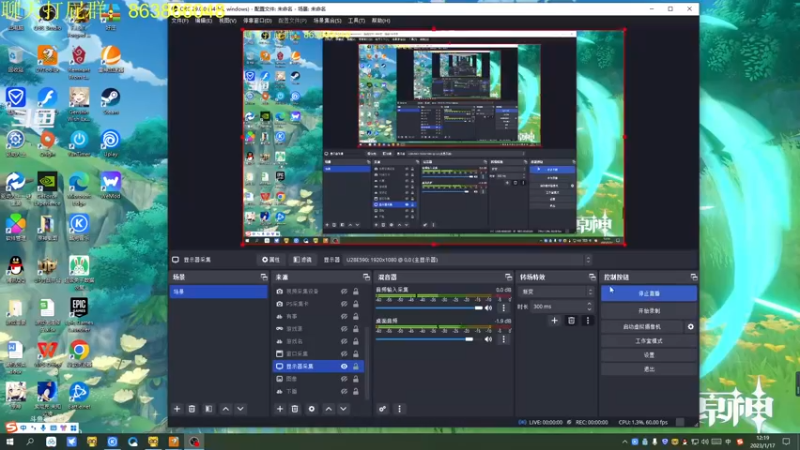The height and width of the screenshot is (450, 800).
Task: Show the 图像 source via eye icon
Action: (x=344, y=379)
